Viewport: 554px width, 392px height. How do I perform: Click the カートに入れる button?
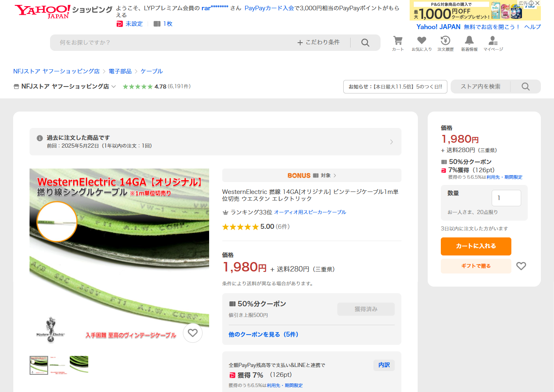(x=476, y=246)
